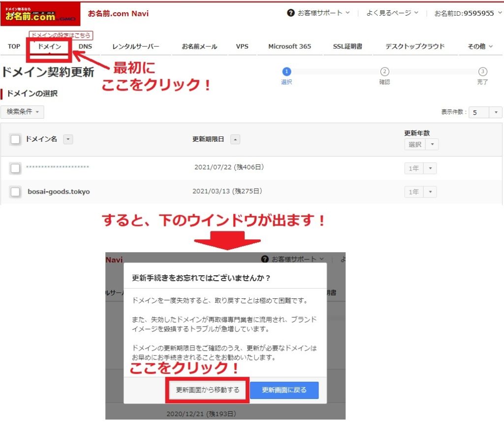Open the 更新年数 選択 header dropdown

click(421, 144)
